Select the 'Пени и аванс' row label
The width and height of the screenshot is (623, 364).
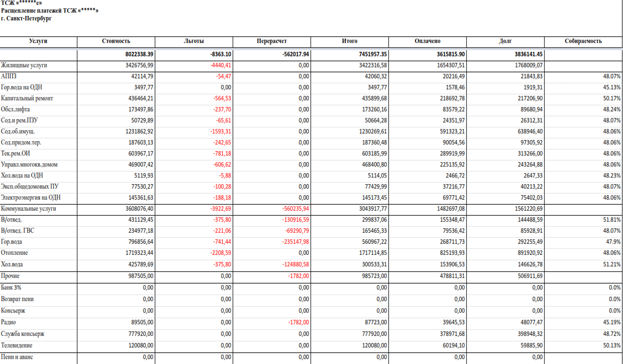click(17, 357)
